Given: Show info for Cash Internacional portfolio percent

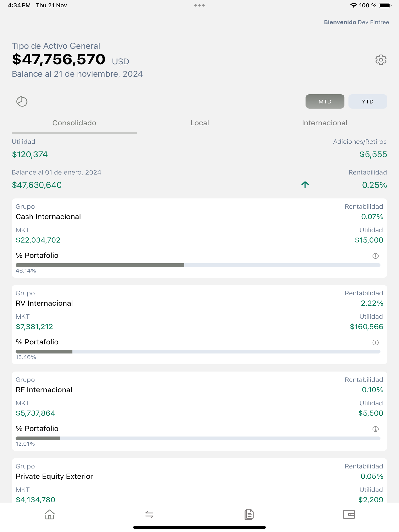Looking at the screenshot, I should pyautogui.click(x=375, y=256).
